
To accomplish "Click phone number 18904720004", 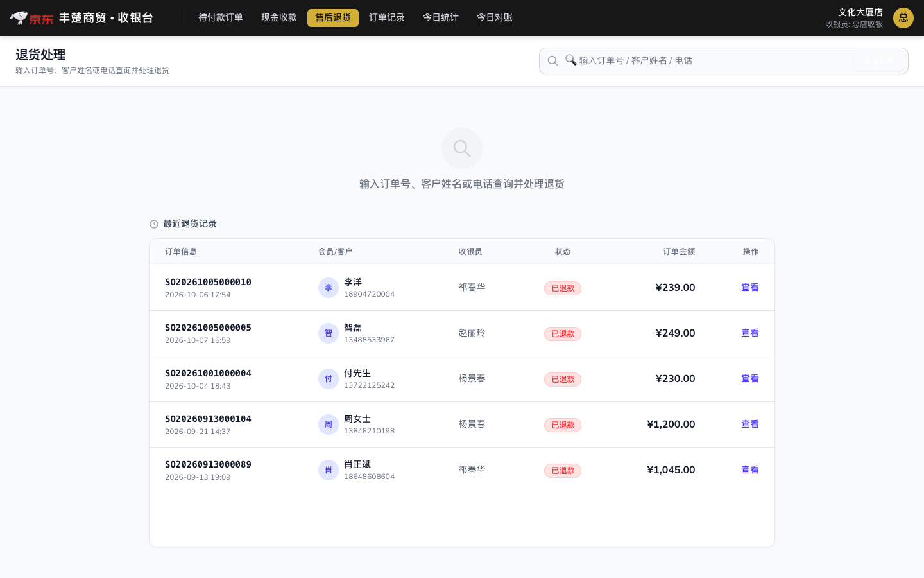I will (x=370, y=294).
